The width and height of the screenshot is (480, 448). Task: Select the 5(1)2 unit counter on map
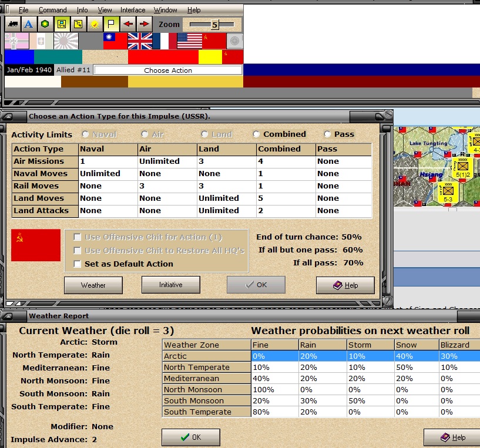462,169
